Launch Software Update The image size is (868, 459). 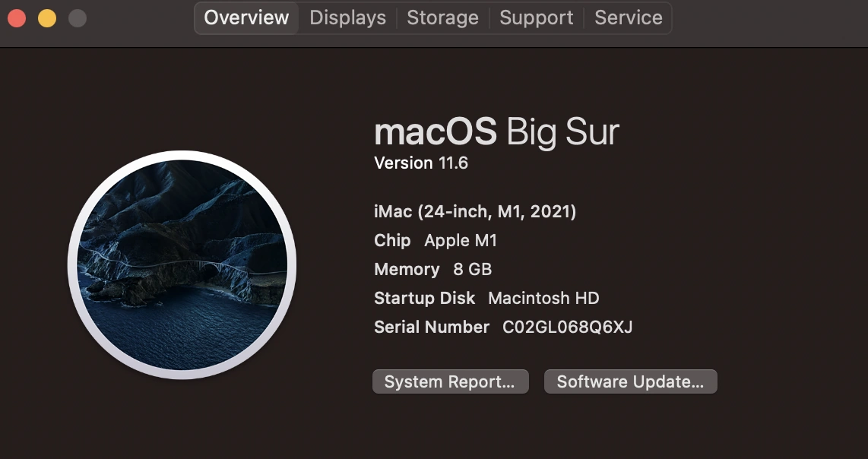(630, 381)
